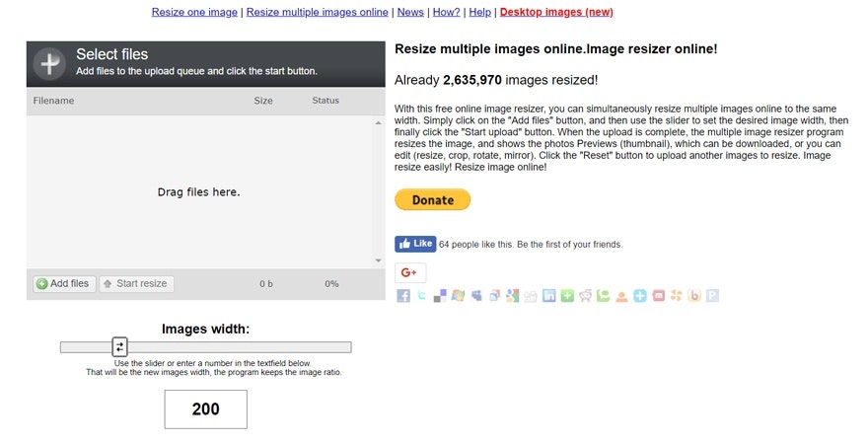Share the page on Facebook icon
The height and width of the screenshot is (444, 868).
click(x=403, y=295)
